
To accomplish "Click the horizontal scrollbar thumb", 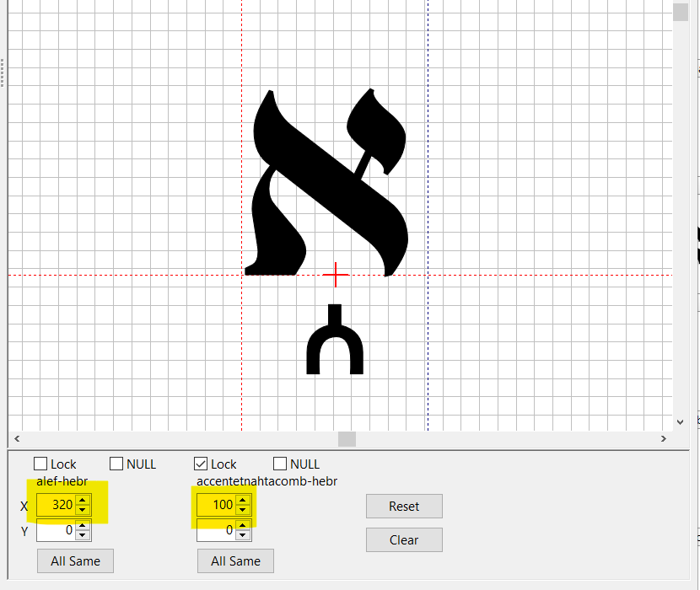I will coord(347,438).
